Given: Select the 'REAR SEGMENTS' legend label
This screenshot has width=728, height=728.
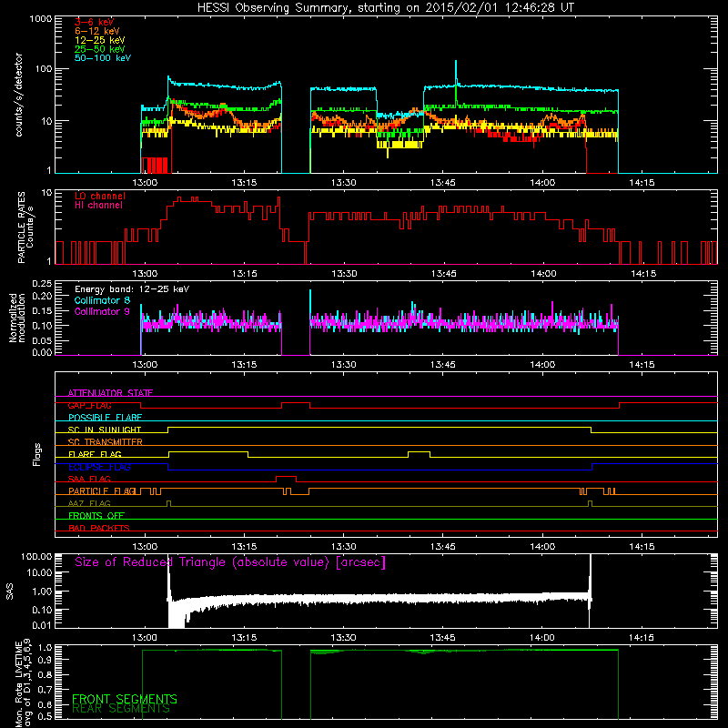Looking at the screenshot, I should coord(121,709).
